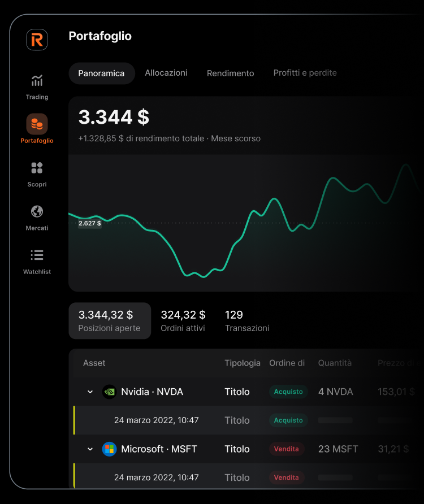This screenshot has width=424, height=504.
Task: Select the Portafoglio coins icon in sidebar
Action: tap(37, 124)
